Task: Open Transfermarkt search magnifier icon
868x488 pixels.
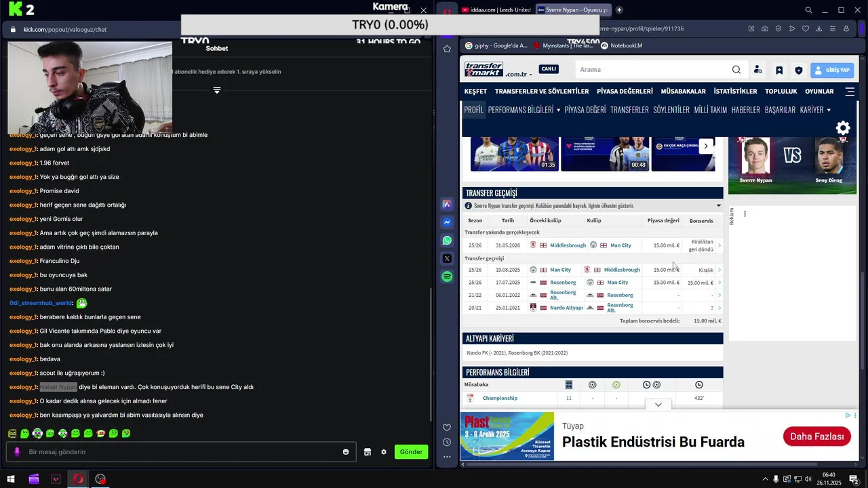Action: point(736,69)
